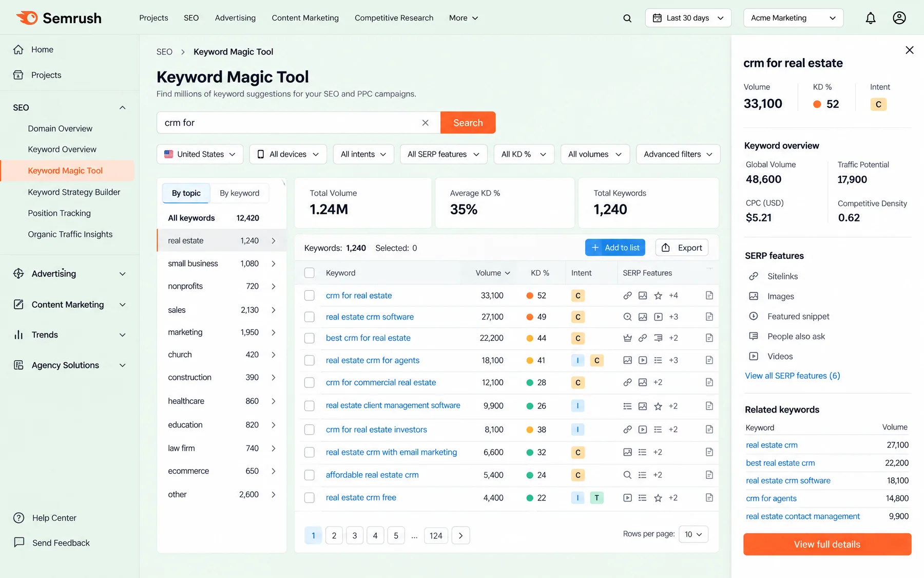This screenshot has height=578, width=924.
Task: Check the affordable real estate crm row
Action: pos(310,475)
